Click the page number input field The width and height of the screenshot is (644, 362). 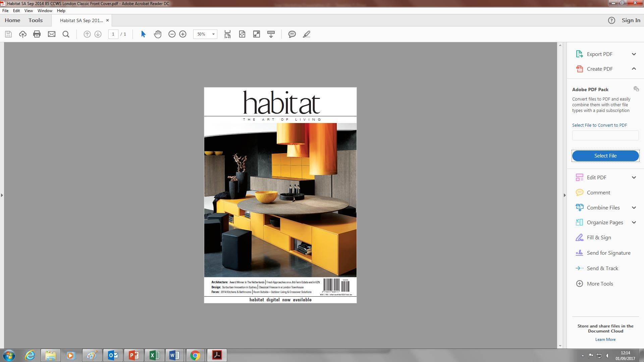tap(113, 34)
